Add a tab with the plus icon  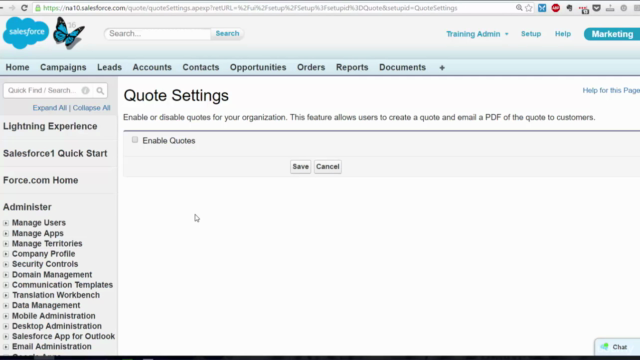tap(442, 68)
